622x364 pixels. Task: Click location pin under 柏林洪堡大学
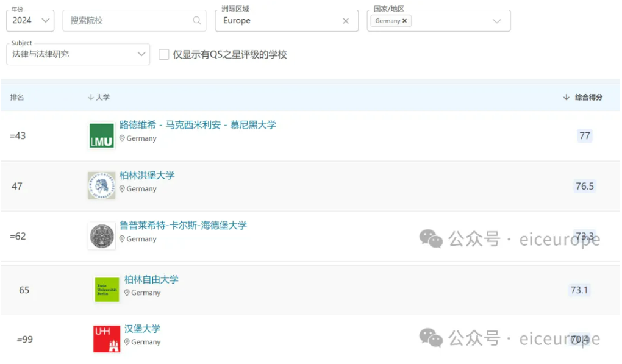[x=122, y=189]
